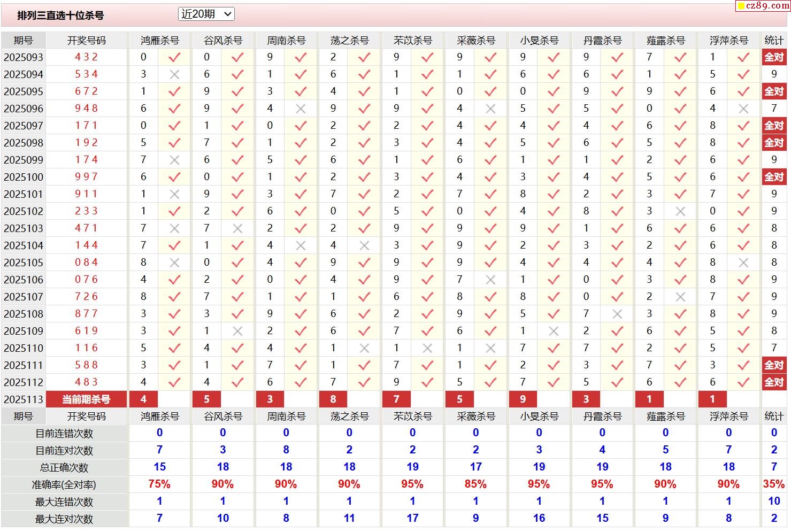The image size is (791, 532).
Task: Click the 最大连对次数 row label
Action: point(64,519)
